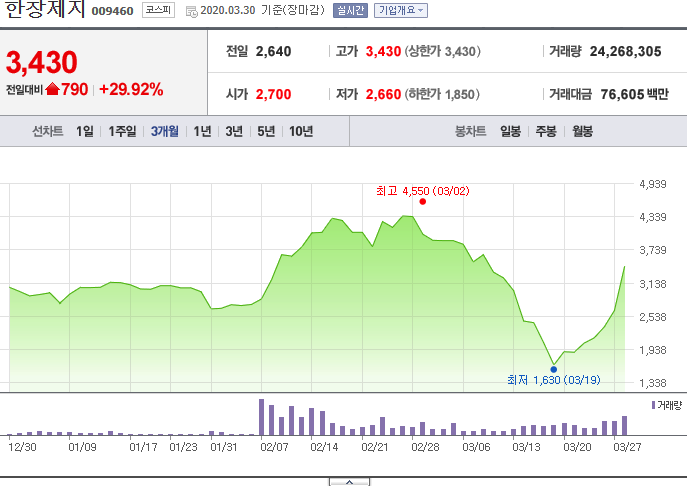
Task: Click the 03/27 date axis label
Action: pyautogui.click(x=627, y=447)
